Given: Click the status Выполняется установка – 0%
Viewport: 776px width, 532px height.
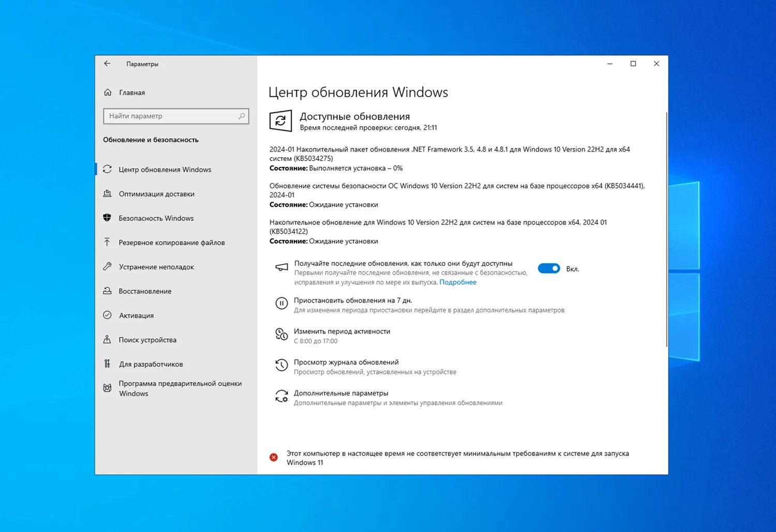Looking at the screenshot, I should click(356, 168).
